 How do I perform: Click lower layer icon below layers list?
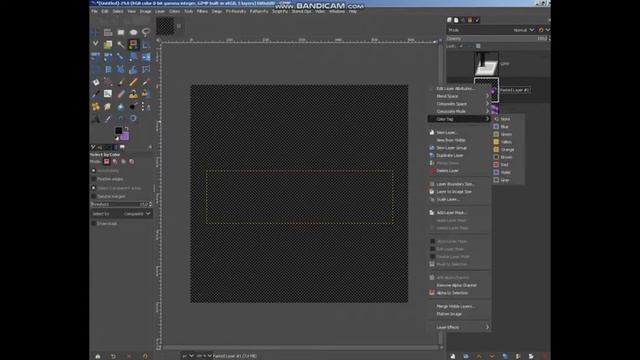click(x=492, y=356)
